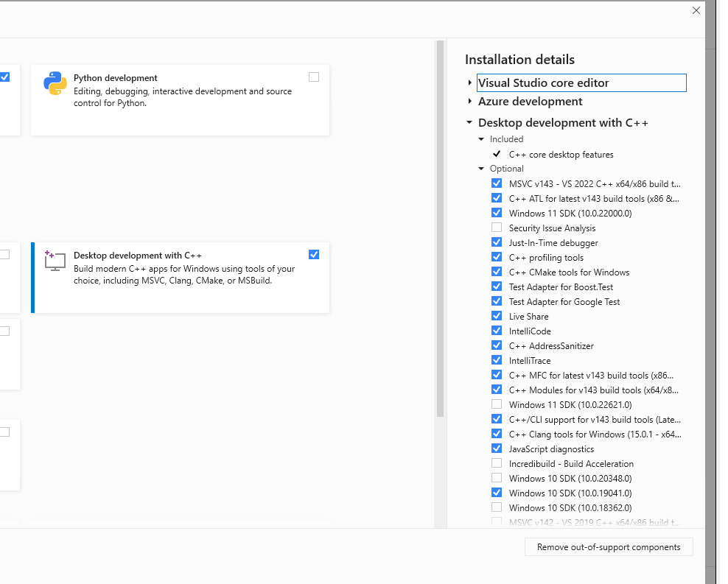
Task: Uncheck C++ profiling tools
Action: 496,256
